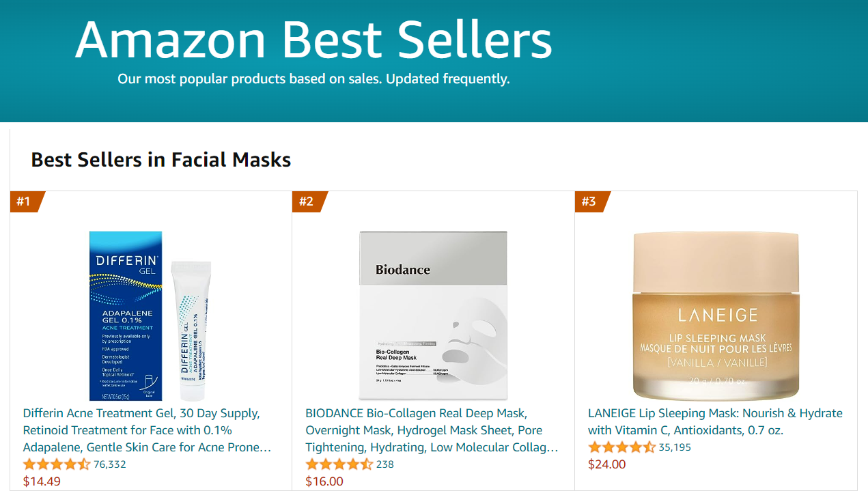The image size is (868, 491).
Task: Open the Differin Gel product image
Action: (x=148, y=315)
